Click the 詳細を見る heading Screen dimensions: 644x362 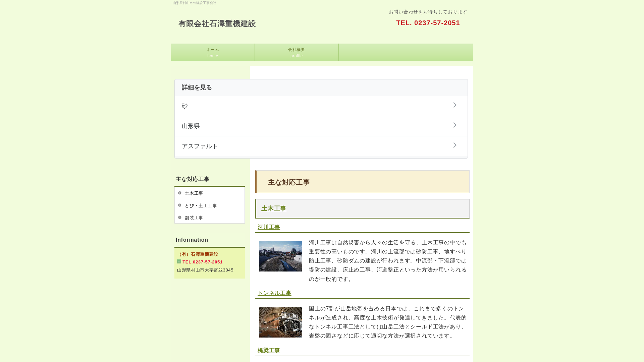tap(196, 87)
